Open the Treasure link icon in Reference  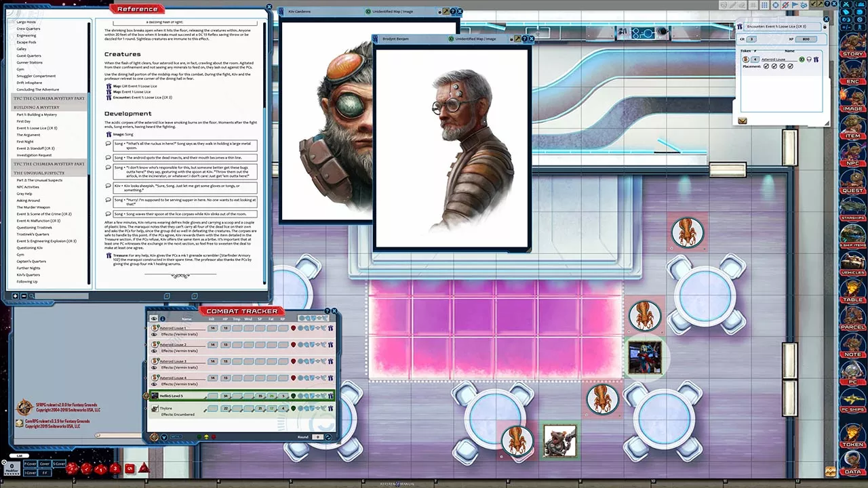[x=108, y=256]
